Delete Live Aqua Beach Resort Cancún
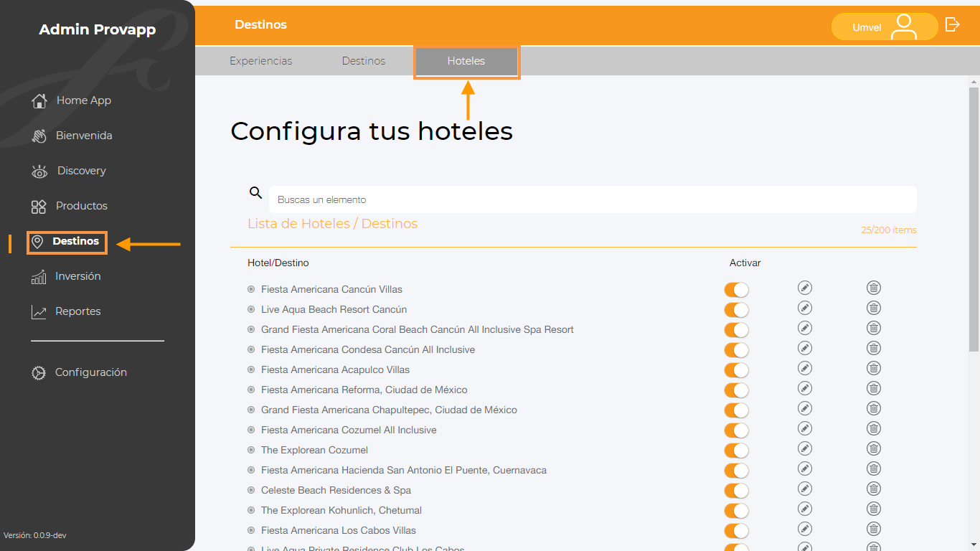This screenshot has height=551, width=980. point(874,308)
